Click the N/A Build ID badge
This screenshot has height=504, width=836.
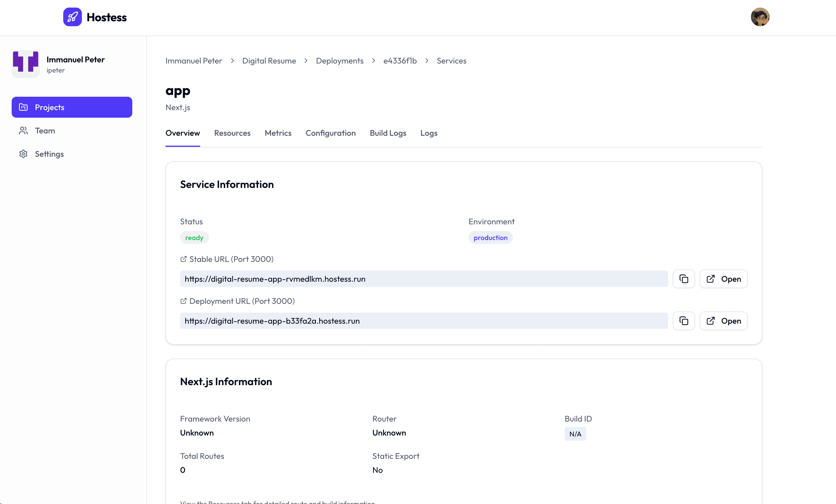click(575, 434)
